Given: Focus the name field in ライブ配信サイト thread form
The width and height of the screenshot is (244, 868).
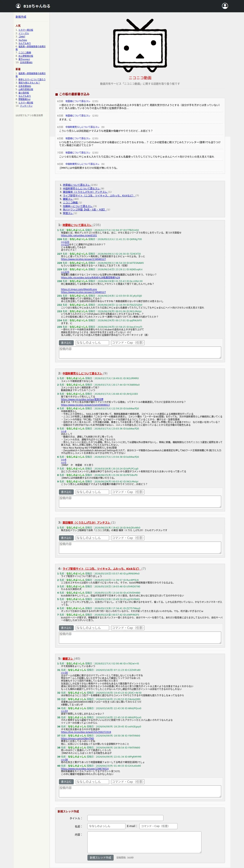Looking at the screenshot, I should pos(92,628).
